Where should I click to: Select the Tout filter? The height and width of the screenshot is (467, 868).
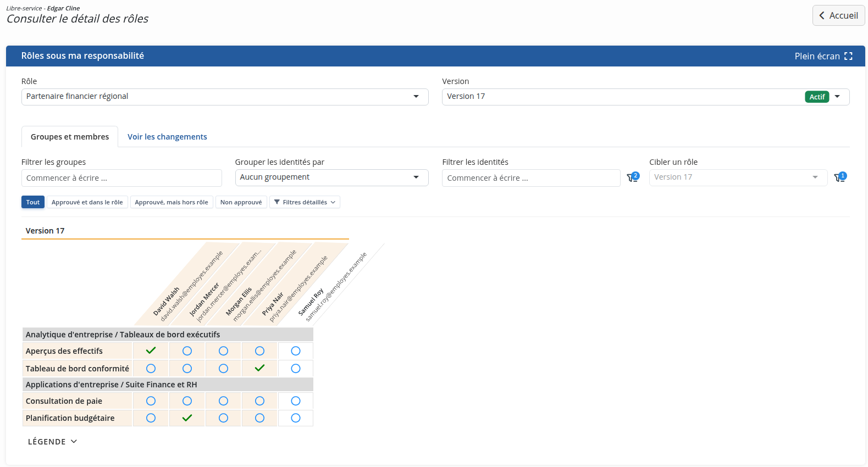(x=33, y=202)
